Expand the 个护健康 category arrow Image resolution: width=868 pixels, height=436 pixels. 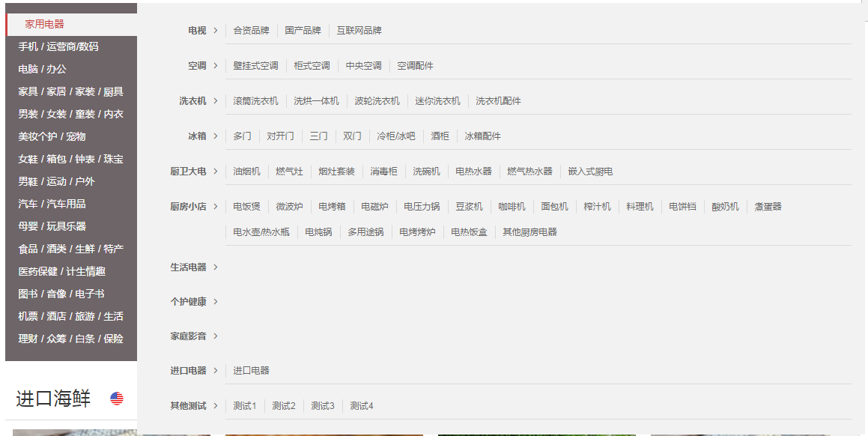[x=216, y=301]
